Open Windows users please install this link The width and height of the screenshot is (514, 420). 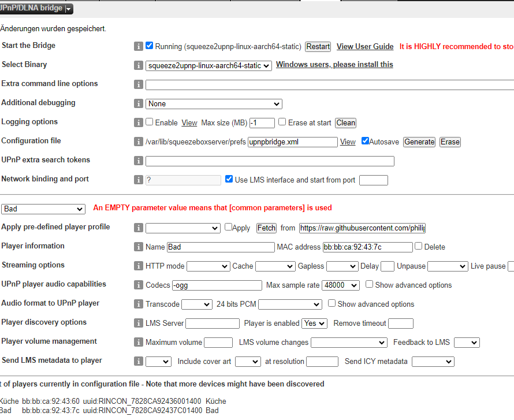334,65
